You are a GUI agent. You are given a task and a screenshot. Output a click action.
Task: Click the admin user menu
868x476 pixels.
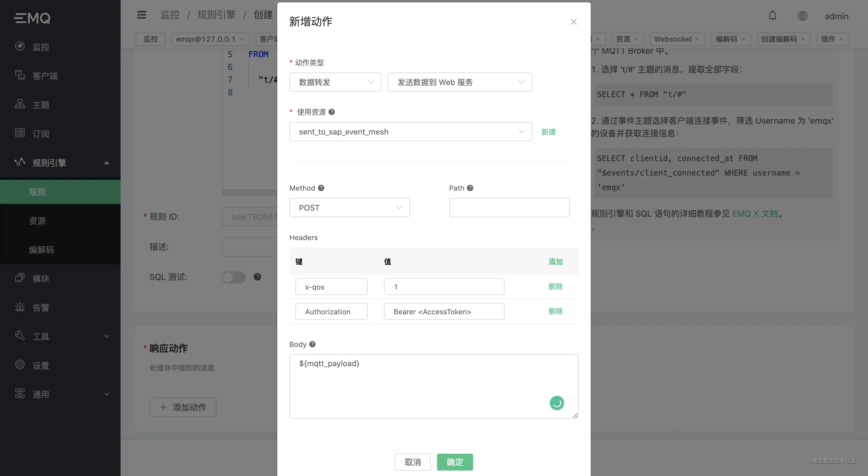point(836,16)
